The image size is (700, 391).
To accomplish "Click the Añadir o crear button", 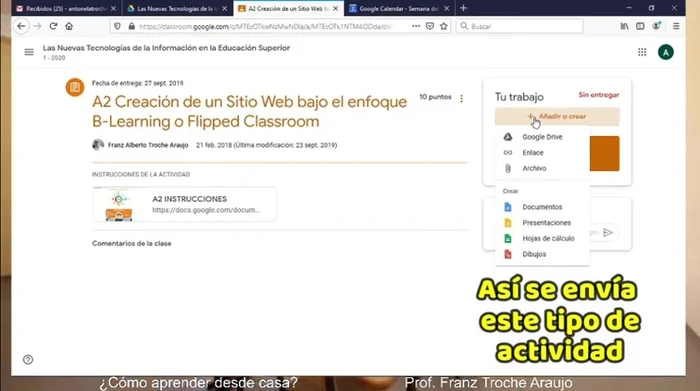I will point(557,116).
